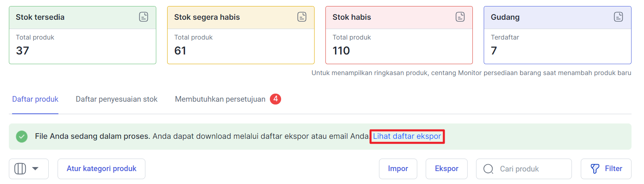This screenshot has height=184, width=644.
Task: Click the report icon on Gudang card
Action: point(618,17)
